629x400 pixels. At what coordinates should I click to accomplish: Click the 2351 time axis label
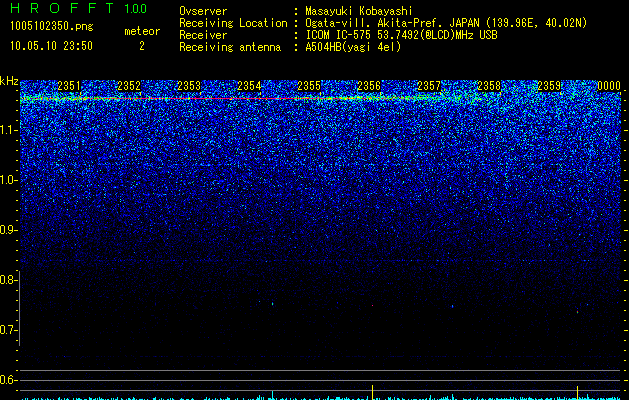(69, 86)
